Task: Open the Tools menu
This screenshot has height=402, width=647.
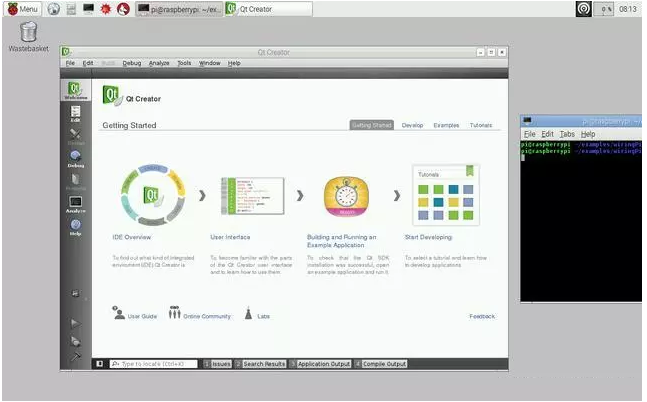Action: click(x=184, y=63)
